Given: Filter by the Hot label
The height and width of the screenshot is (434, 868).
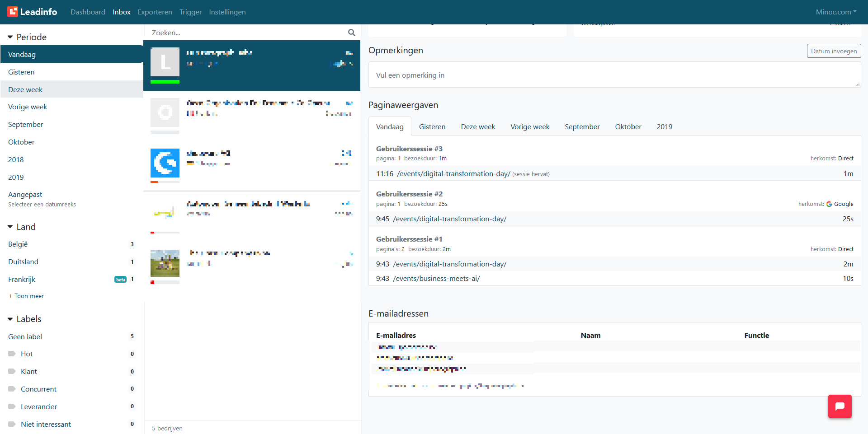Looking at the screenshot, I should 72,354.
